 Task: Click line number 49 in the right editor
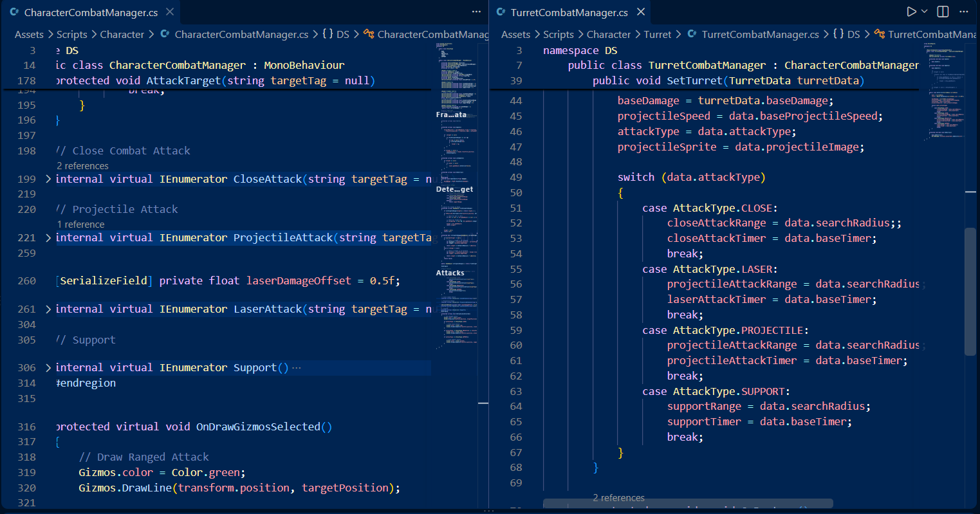pyautogui.click(x=516, y=177)
